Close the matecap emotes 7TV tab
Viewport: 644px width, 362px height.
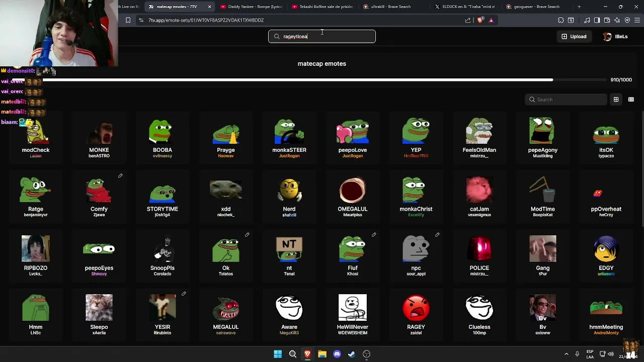[x=209, y=7]
